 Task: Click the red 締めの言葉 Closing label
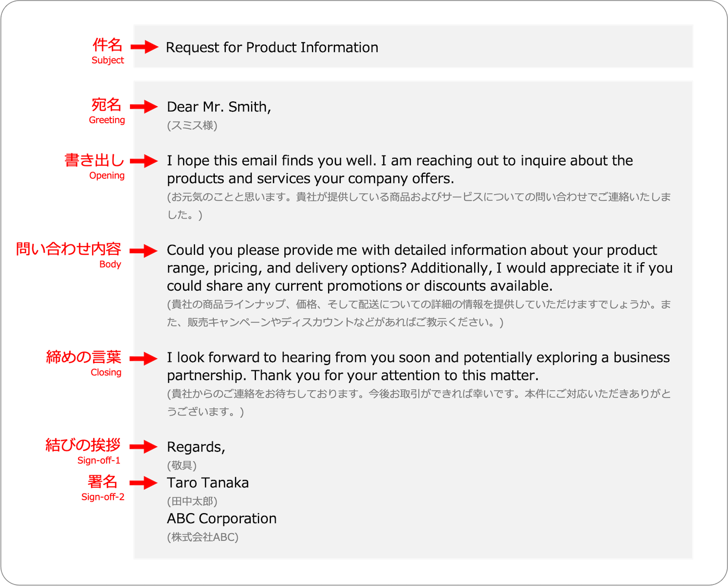tap(84, 363)
